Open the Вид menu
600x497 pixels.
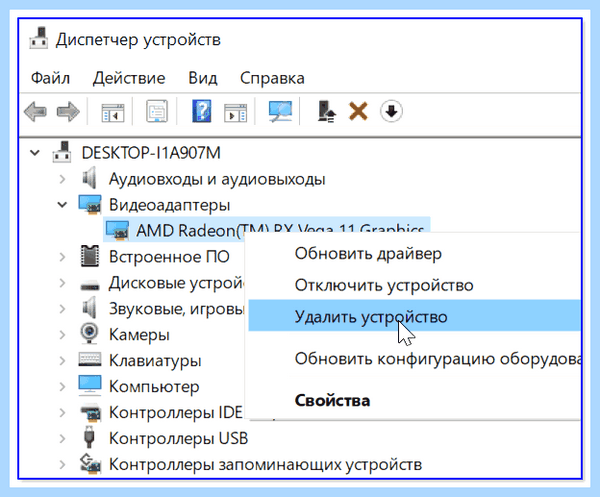203,78
